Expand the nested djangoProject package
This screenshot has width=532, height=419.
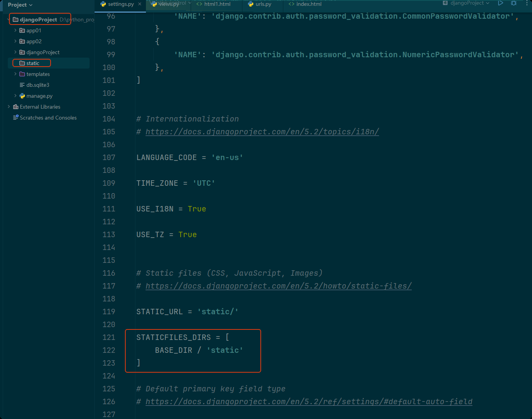point(15,52)
